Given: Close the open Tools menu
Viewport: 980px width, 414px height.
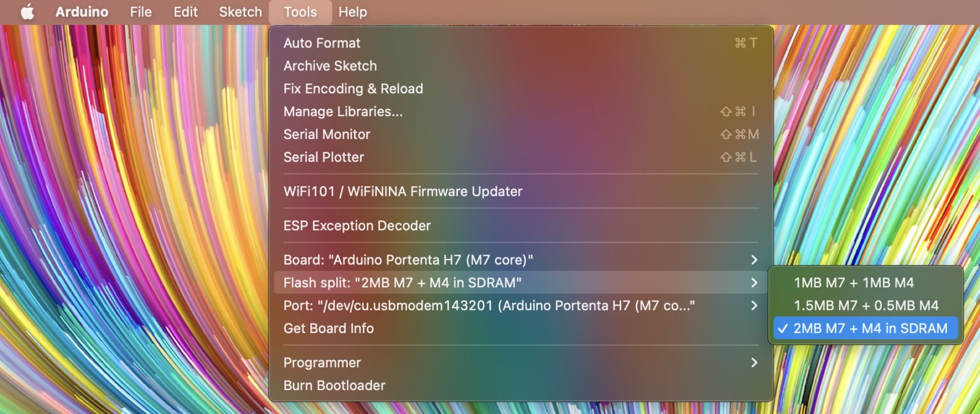Looking at the screenshot, I should (x=300, y=12).
